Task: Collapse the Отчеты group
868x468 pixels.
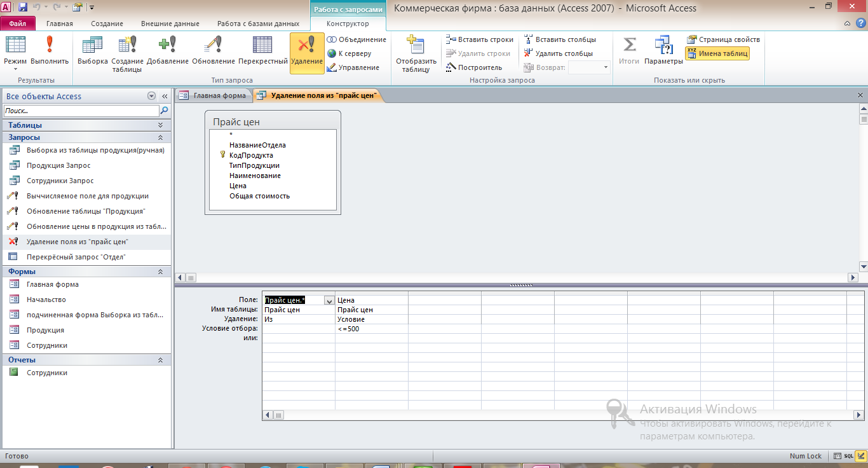Action: [86, 360]
